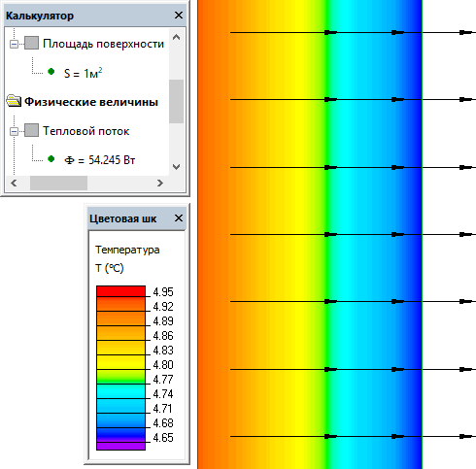This screenshot has width=476, height=469.
Task: Click the calculator scroll down arrow
Action: (x=176, y=167)
